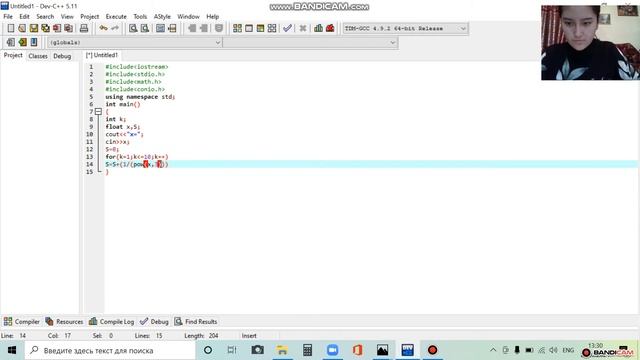Open Calculator from the taskbar
Image resolution: width=640 pixels, height=360 pixels.
coord(308,350)
